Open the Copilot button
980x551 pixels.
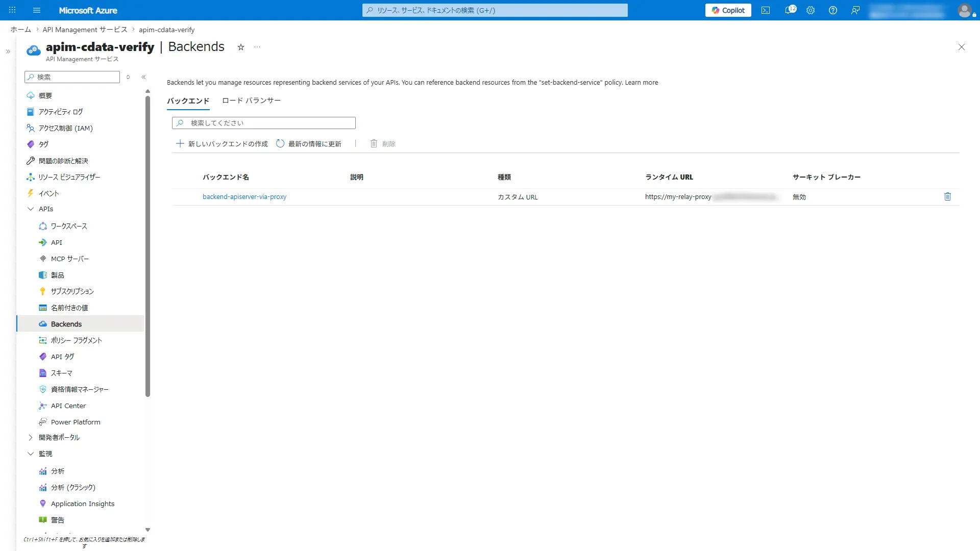pyautogui.click(x=728, y=10)
